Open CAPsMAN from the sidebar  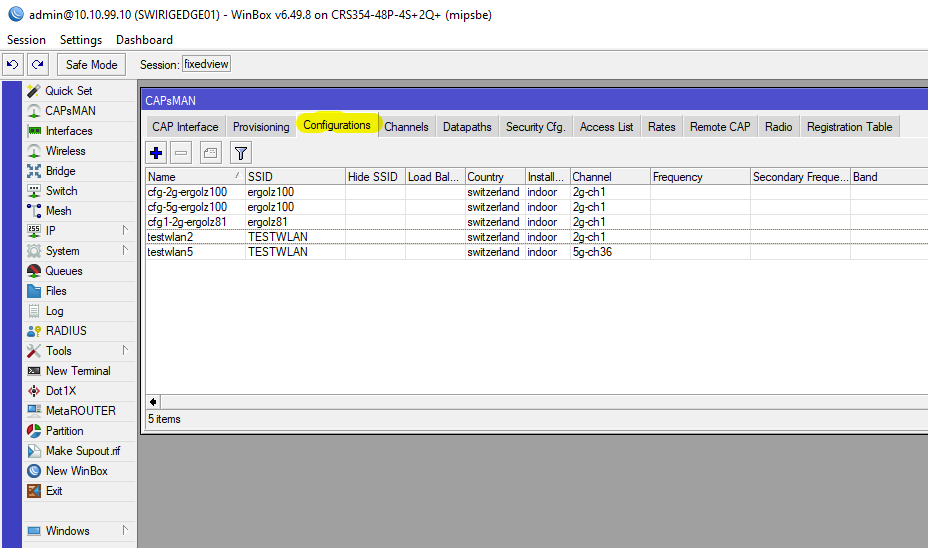70,111
